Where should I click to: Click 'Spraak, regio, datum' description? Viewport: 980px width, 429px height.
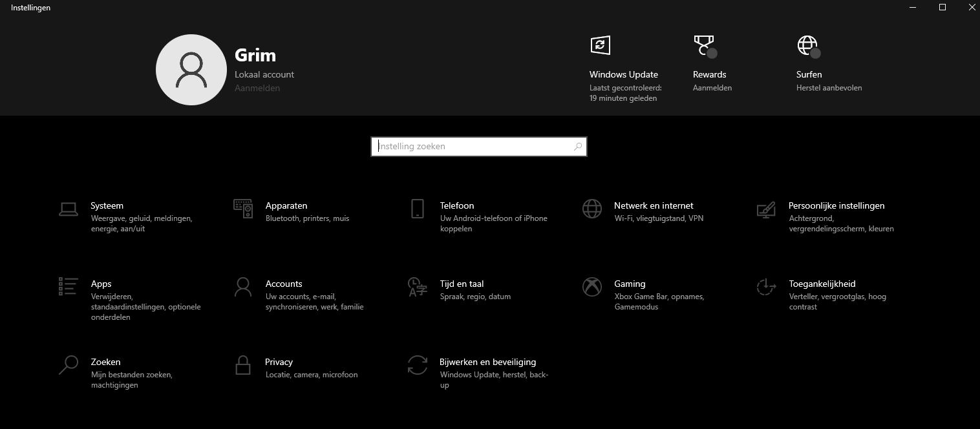pyautogui.click(x=476, y=297)
